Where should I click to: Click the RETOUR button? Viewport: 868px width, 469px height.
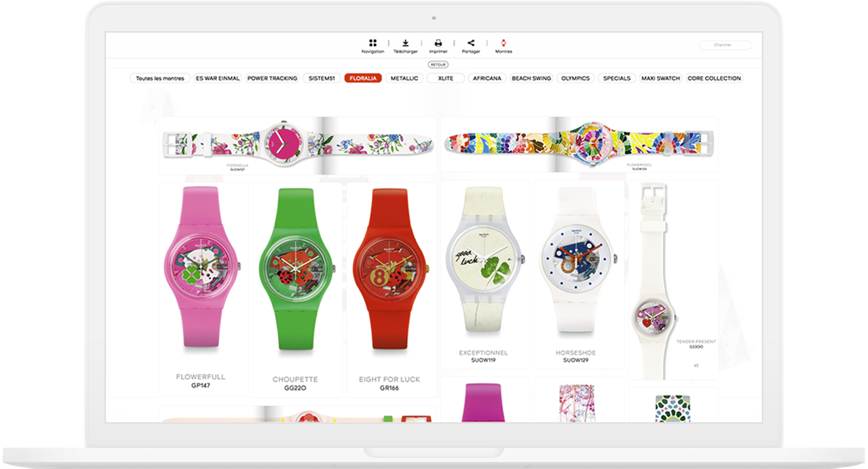[438, 65]
